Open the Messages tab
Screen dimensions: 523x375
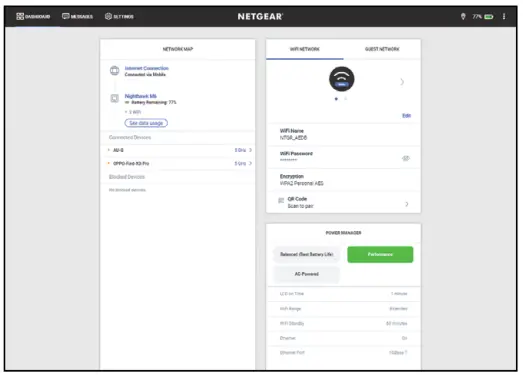(x=77, y=16)
